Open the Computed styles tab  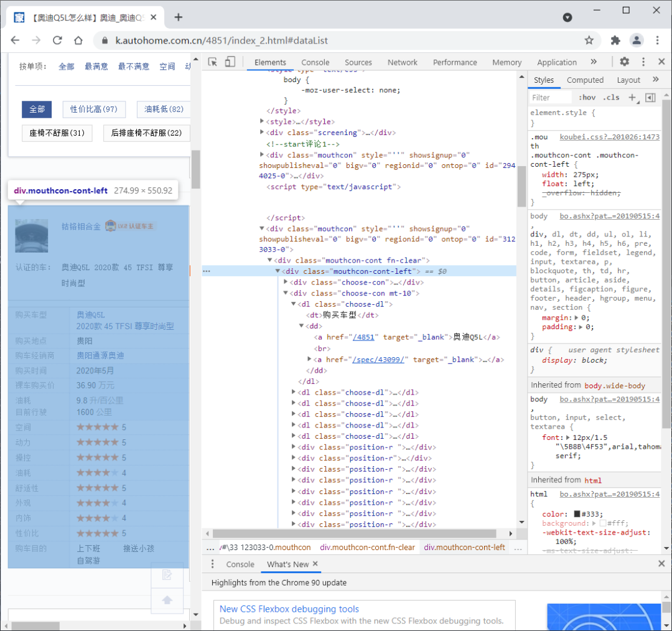[585, 80]
